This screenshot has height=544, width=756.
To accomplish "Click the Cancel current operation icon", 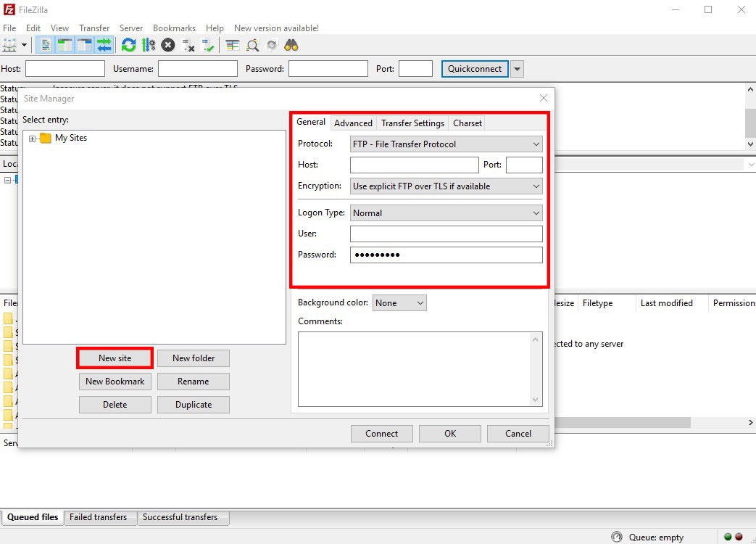I will (x=167, y=45).
